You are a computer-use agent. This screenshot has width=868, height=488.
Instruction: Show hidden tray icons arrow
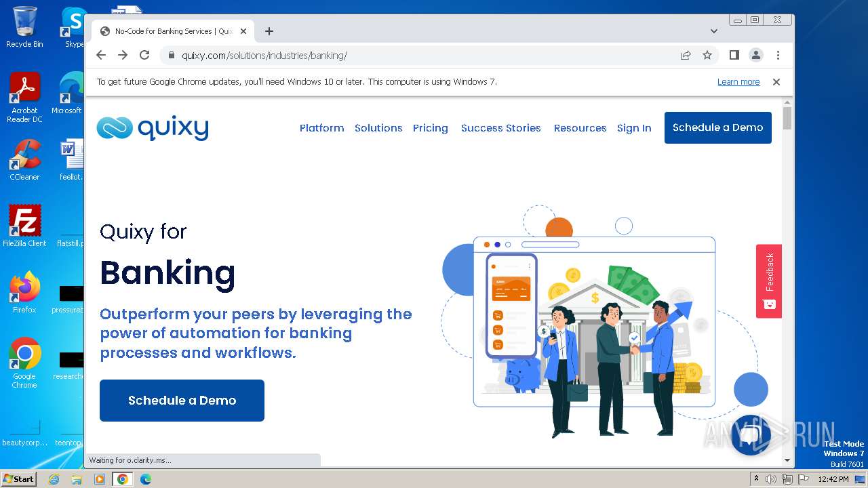pyautogui.click(x=757, y=479)
